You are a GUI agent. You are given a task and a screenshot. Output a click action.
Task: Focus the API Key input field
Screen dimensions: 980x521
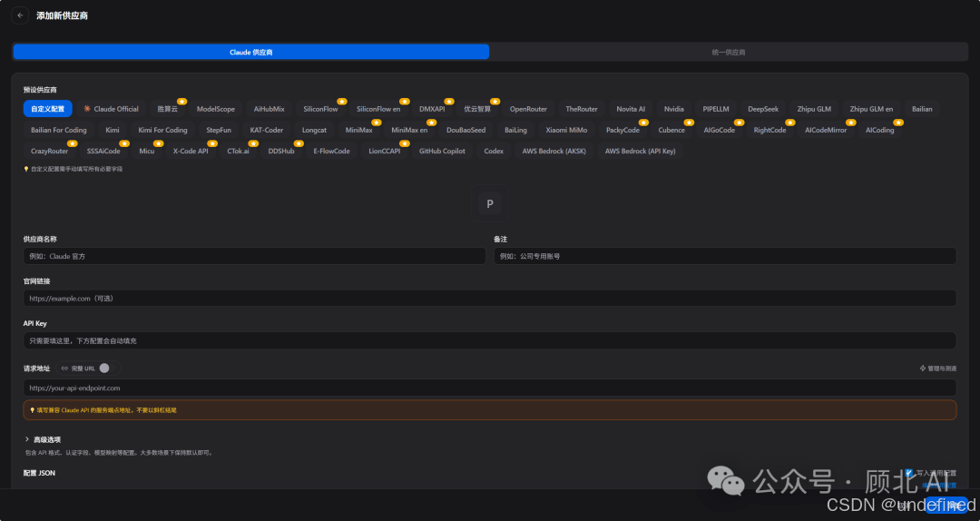click(489, 341)
